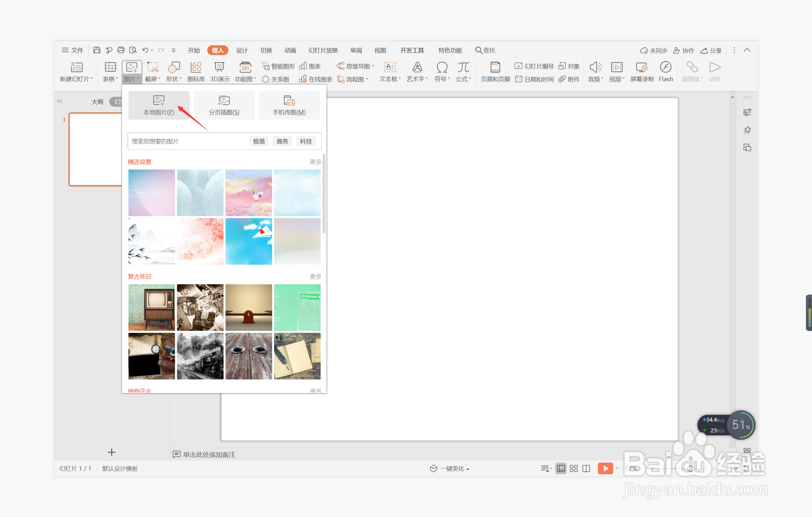Choose 手机传图 phone transfer option
812x517 pixels.
click(289, 105)
